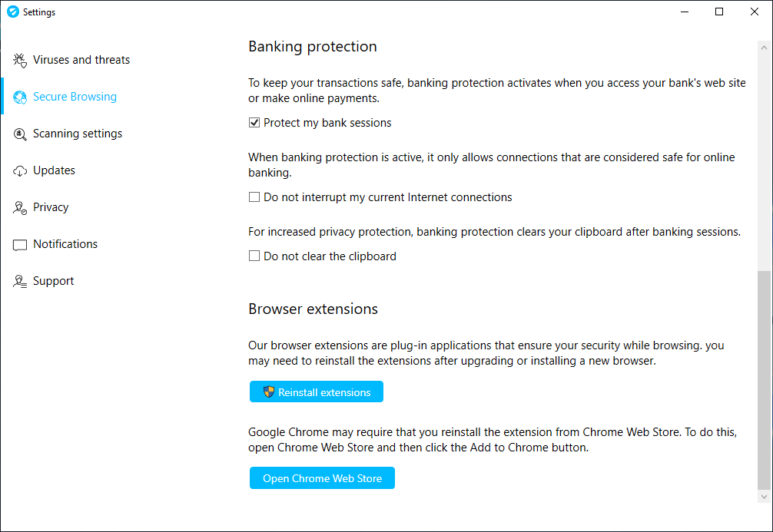Click the Support person icon
The image size is (773, 532).
tap(20, 281)
